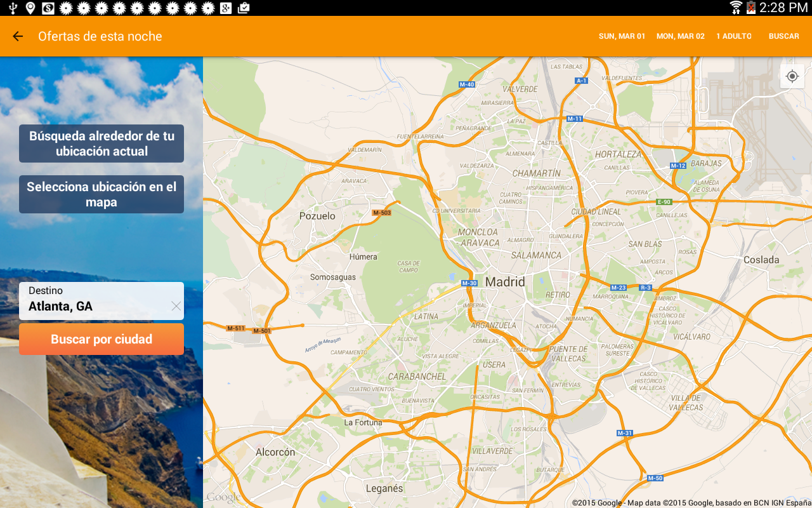Click the A-1 road shield on the map

[581, 81]
